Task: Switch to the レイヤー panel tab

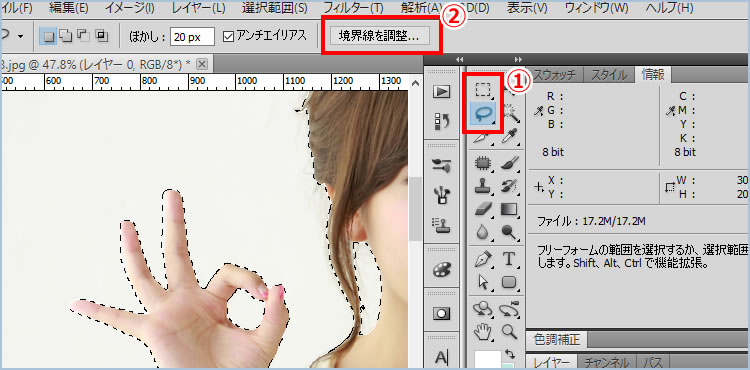Action: click(551, 362)
